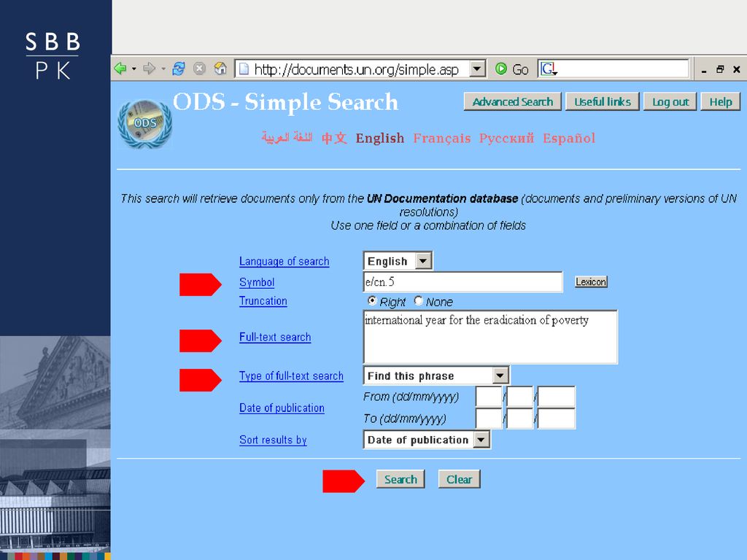This screenshot has height=560, width=747.
Task: Click the Lexicon button
Action: click(x=591, y=281)
